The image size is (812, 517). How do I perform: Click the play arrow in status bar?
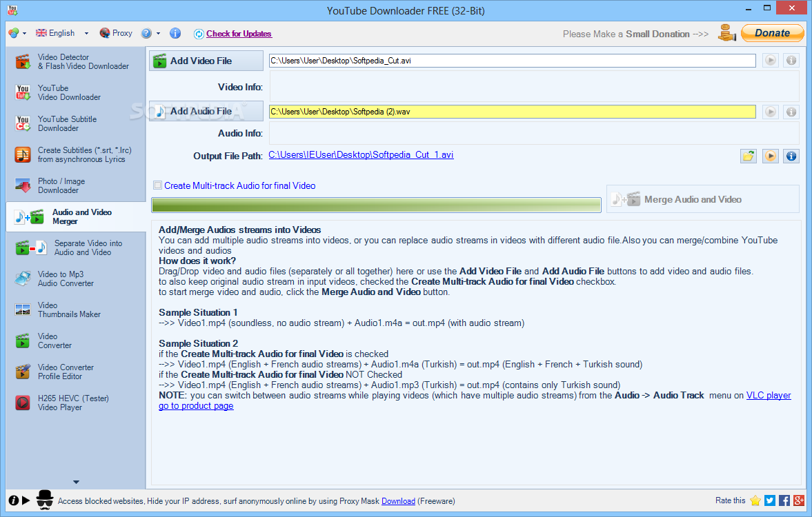(x=26, y=500)
